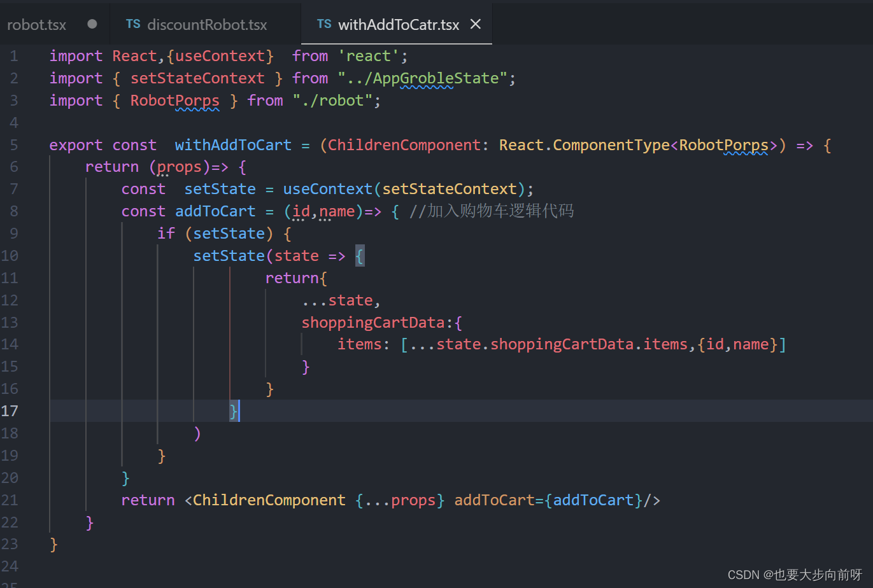Place cursor in the shoppingCartData property
Viewport: 873px width, 588px height.
[x=373, y=322]
